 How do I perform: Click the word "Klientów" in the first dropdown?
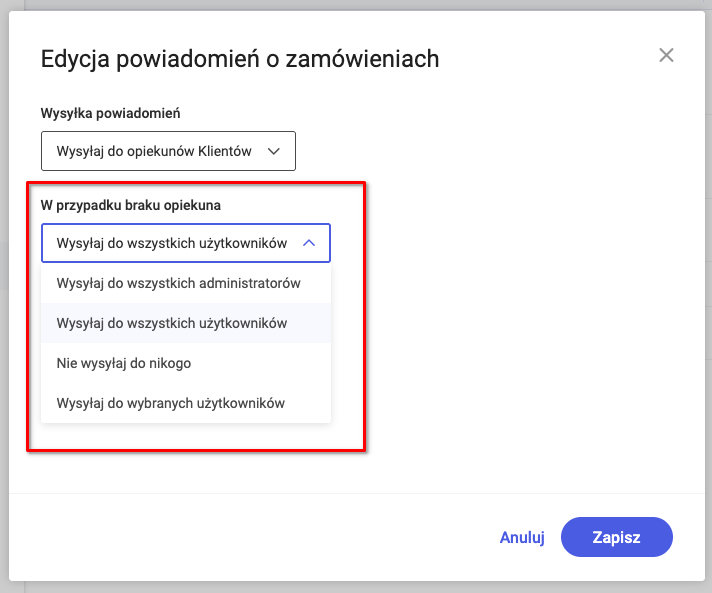pos(225,151)
